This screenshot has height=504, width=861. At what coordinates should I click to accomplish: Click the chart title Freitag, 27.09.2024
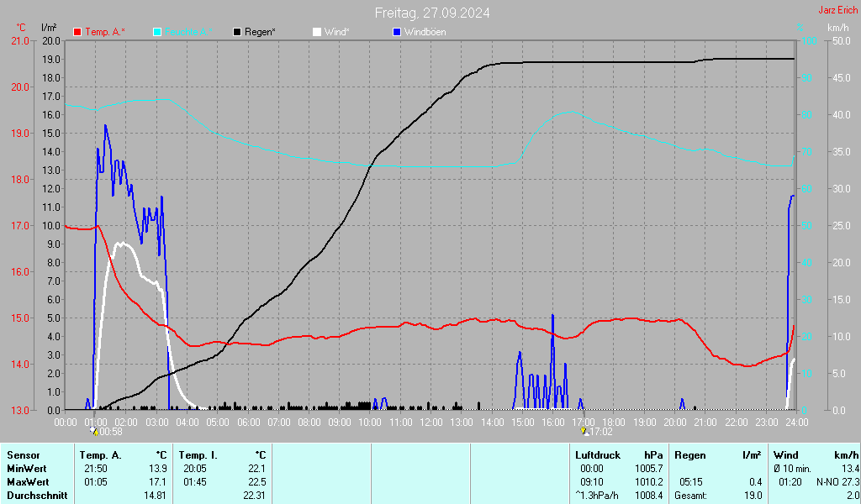432,13
